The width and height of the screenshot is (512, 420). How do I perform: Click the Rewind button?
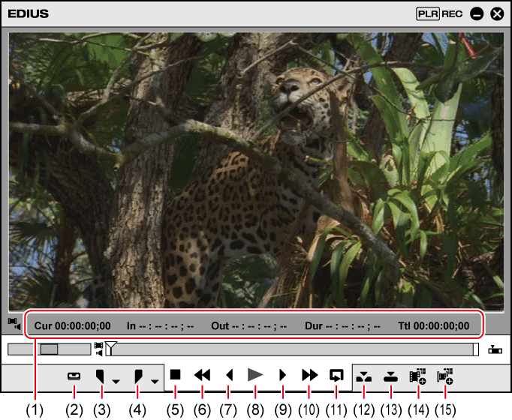pyautogui.click(x=202, y=375)
